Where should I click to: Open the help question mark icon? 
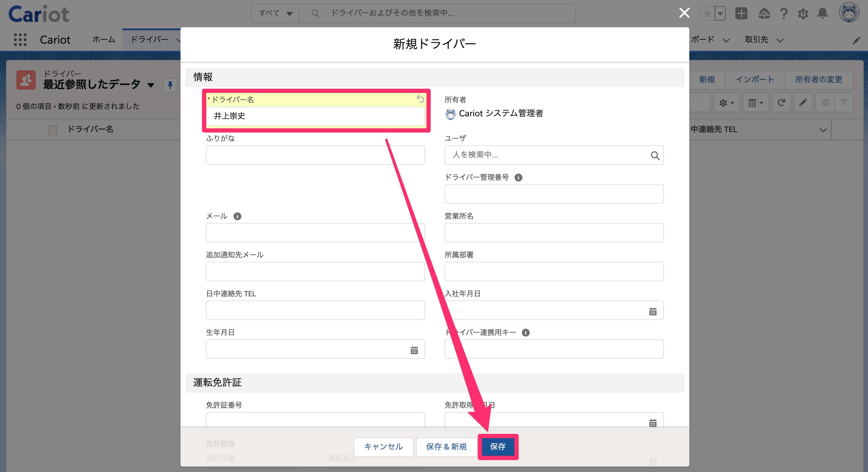tap(784, 14)
